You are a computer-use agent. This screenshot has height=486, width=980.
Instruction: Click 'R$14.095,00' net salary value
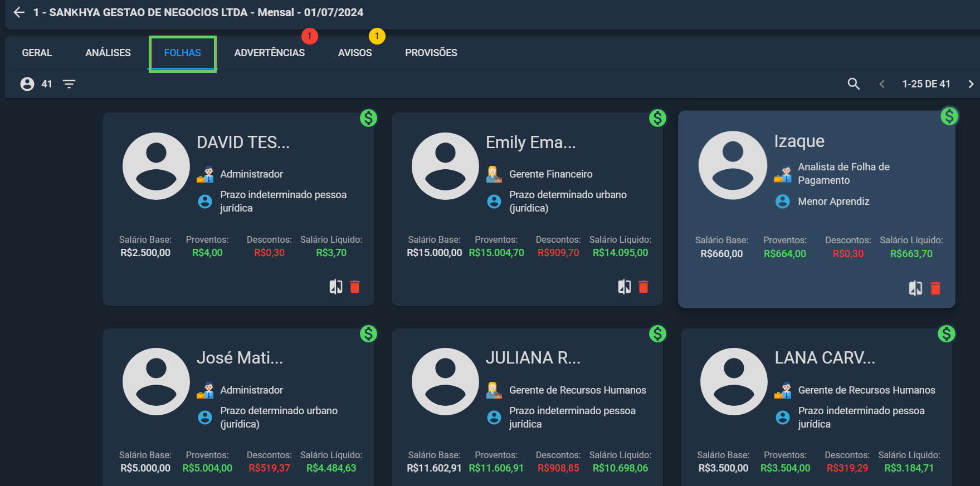pos(620,253)
